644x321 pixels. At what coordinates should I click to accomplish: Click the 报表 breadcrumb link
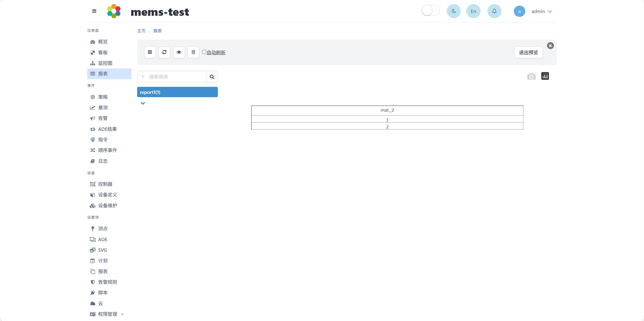158,31
